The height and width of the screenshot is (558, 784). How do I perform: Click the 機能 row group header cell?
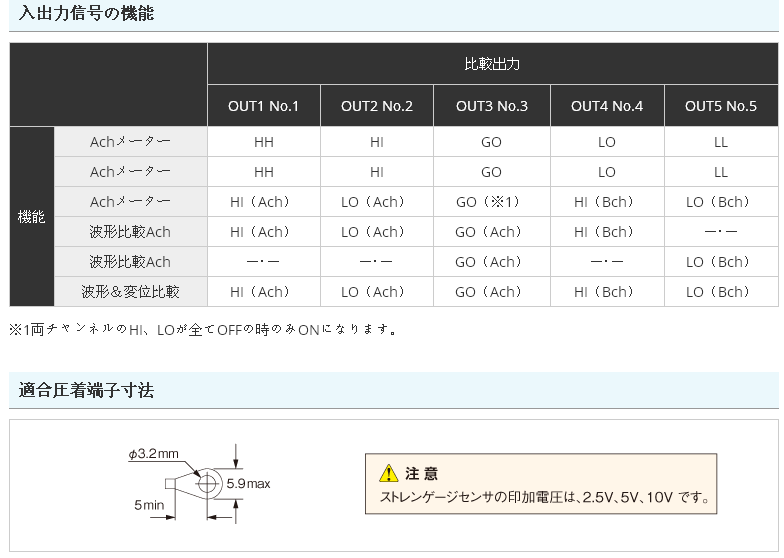click(x=32, y=216)
